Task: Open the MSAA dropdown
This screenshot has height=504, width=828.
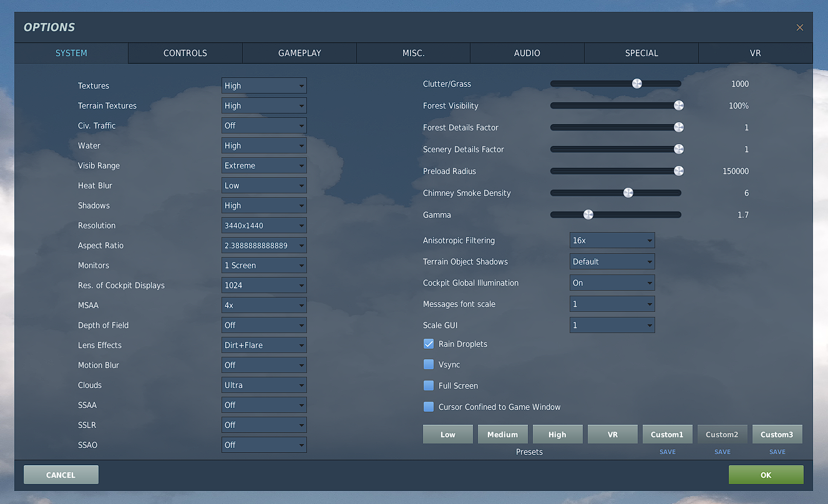Action: [x=264, y=305]
